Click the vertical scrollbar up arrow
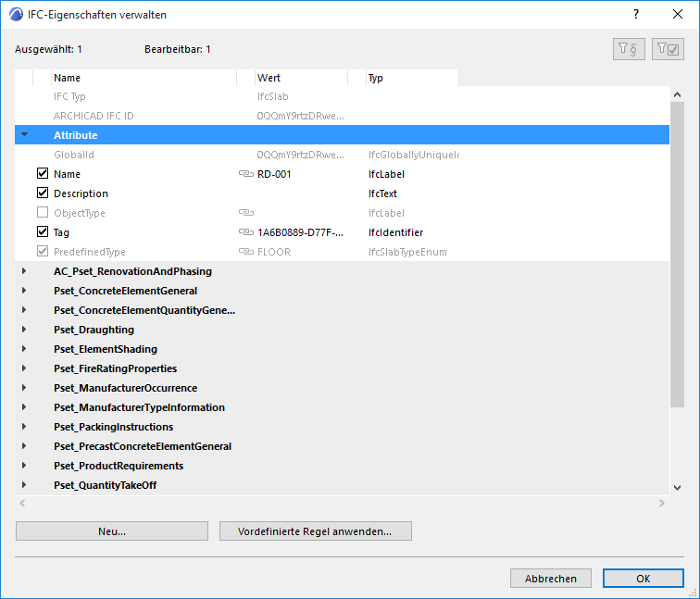The image size is (700, 599). point(677,94)
